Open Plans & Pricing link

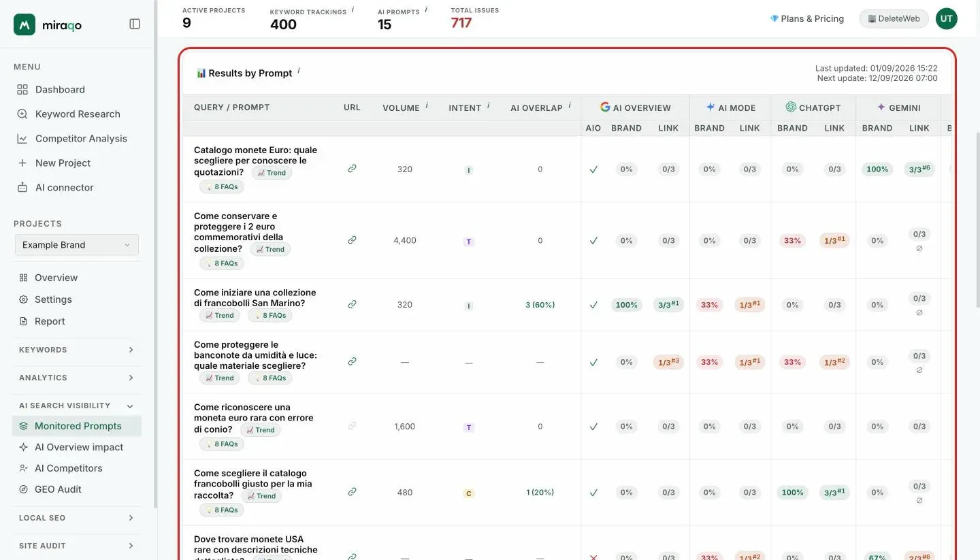tap(807, 18)
